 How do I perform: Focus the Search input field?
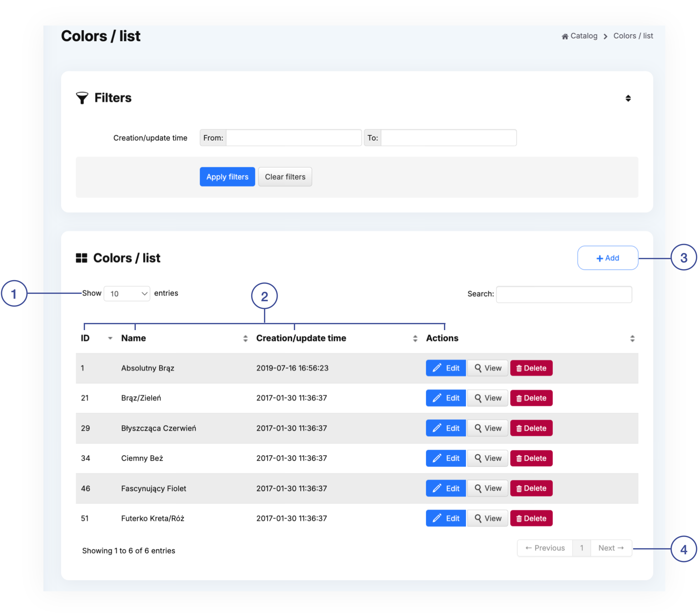(564, 294)
